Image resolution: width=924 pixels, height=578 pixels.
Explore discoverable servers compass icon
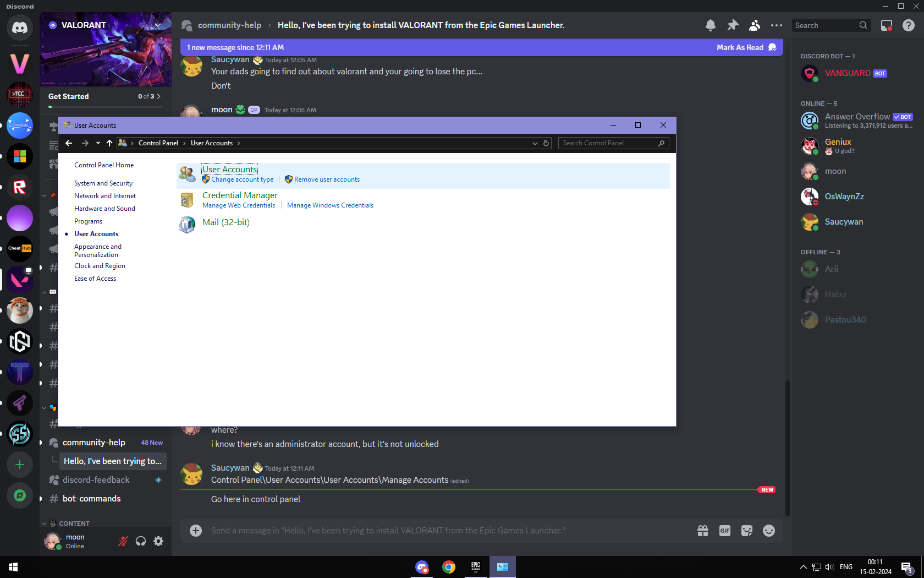(x=20, y=495)
